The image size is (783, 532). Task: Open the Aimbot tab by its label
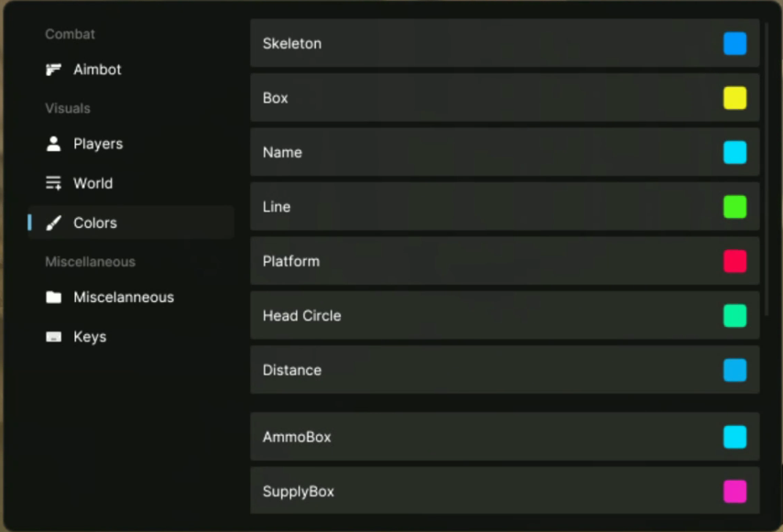97,70
